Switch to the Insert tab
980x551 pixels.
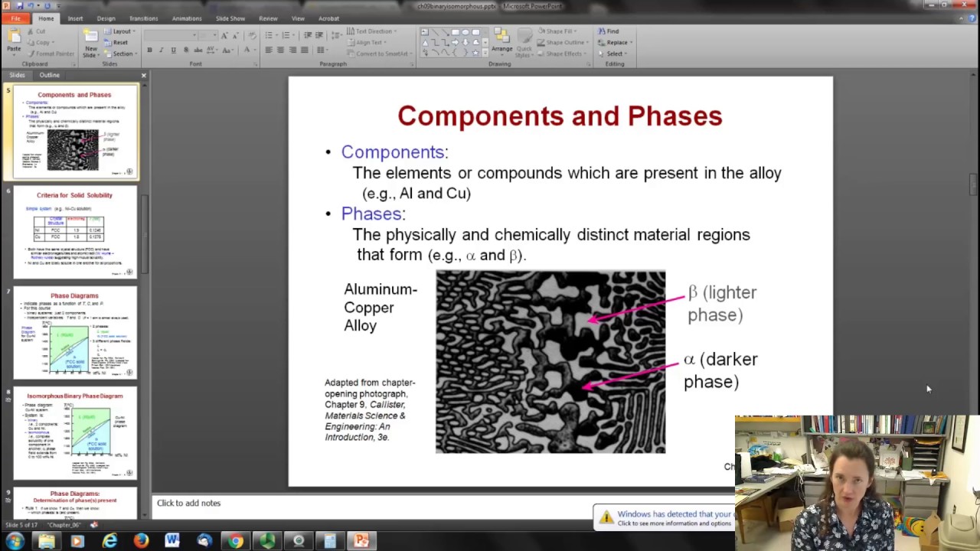coord(75,18)
